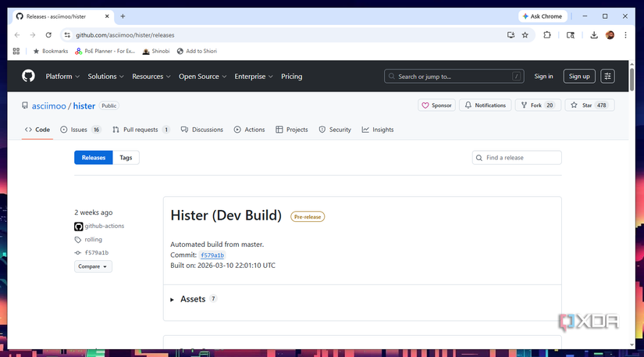Fork the hister repository

537,105
